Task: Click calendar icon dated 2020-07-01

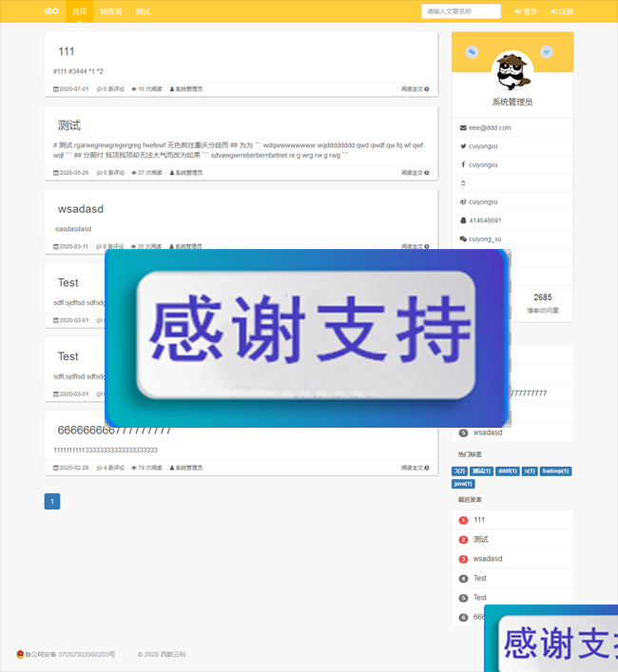Action: pos(56,89)
